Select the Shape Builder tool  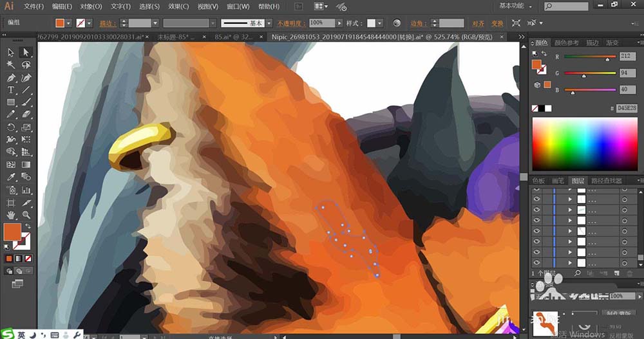click(11, 152)
